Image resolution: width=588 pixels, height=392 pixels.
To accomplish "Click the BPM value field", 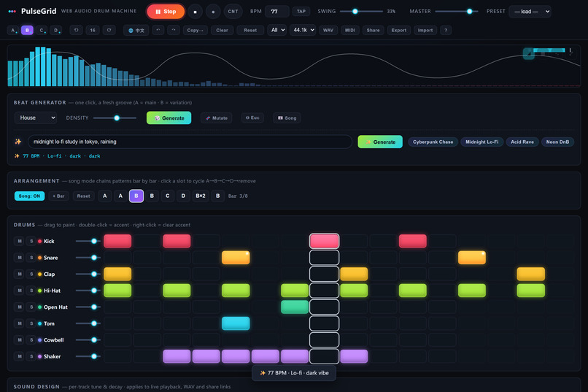I will 276,12.
